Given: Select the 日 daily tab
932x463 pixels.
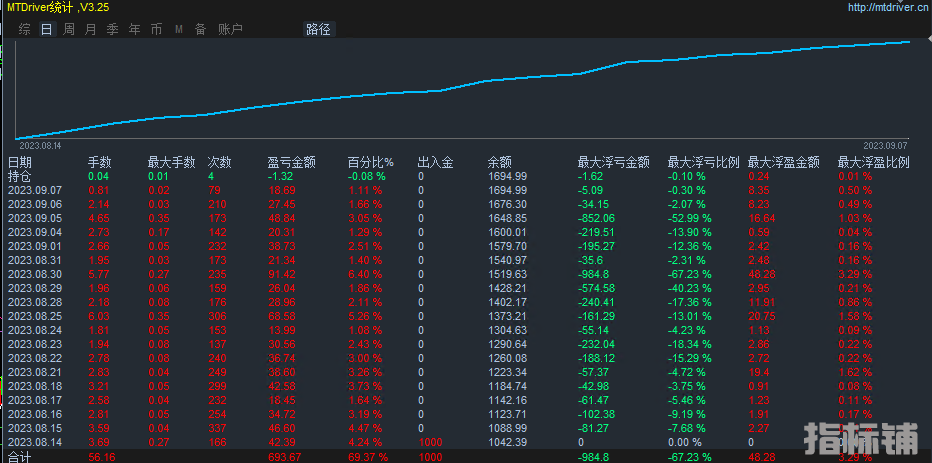Looking at the screenshot, I should pos(46,29).
